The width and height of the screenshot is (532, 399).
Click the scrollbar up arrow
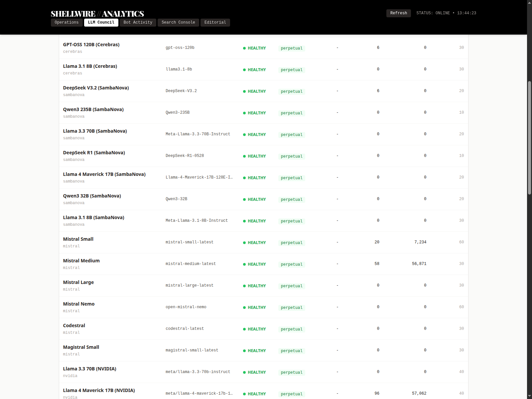coord(529,3)
